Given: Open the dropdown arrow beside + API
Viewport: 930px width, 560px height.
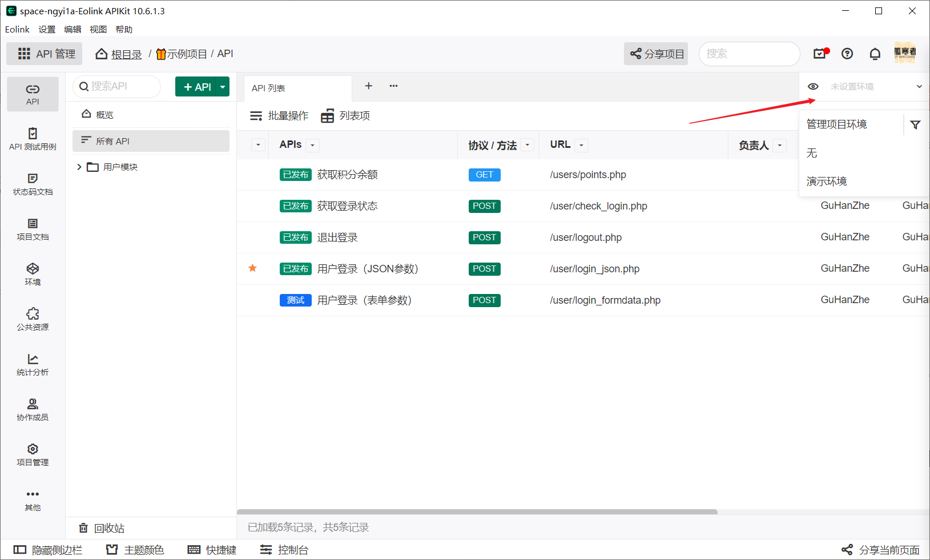Looking at the screenshot, I should click(x=223, y=87).
